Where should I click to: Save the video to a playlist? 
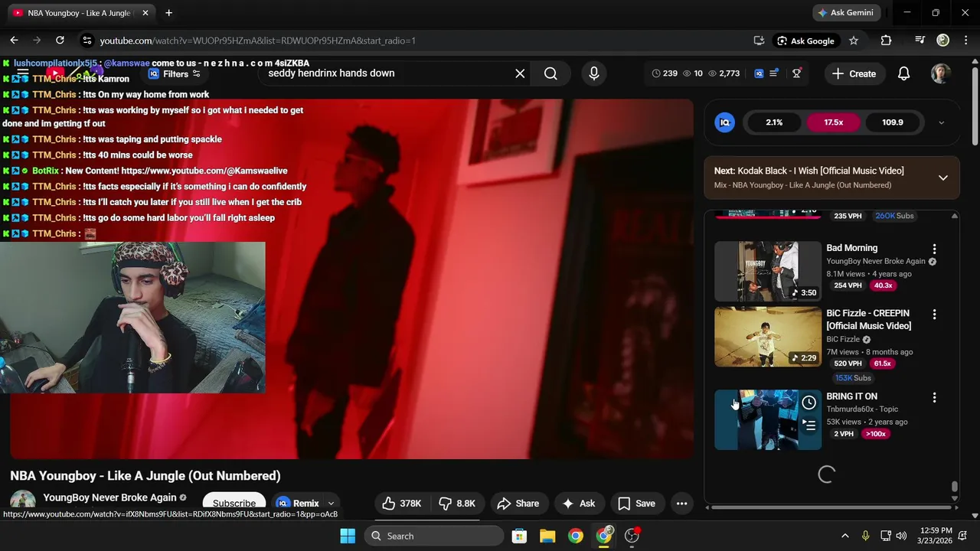637,504
